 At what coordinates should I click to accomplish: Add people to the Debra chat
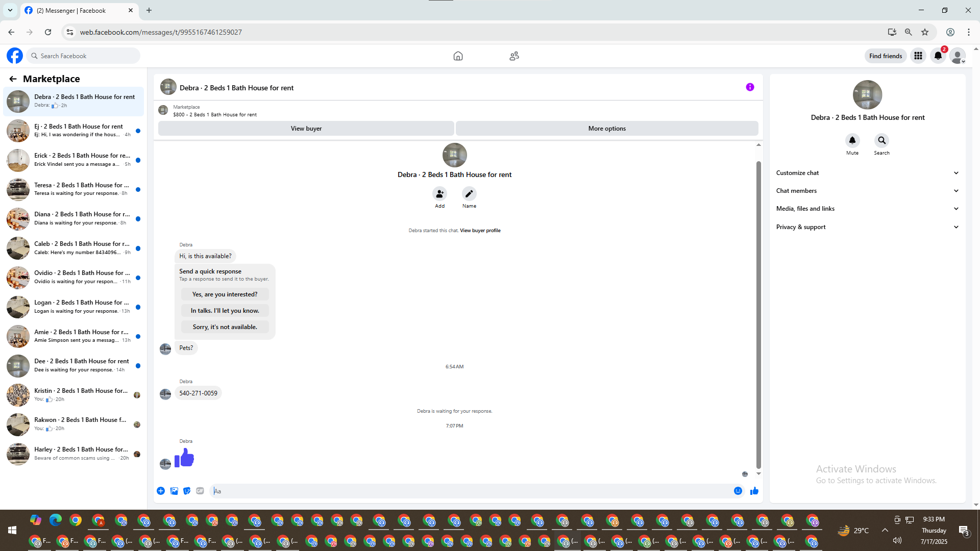click(439, 194)
